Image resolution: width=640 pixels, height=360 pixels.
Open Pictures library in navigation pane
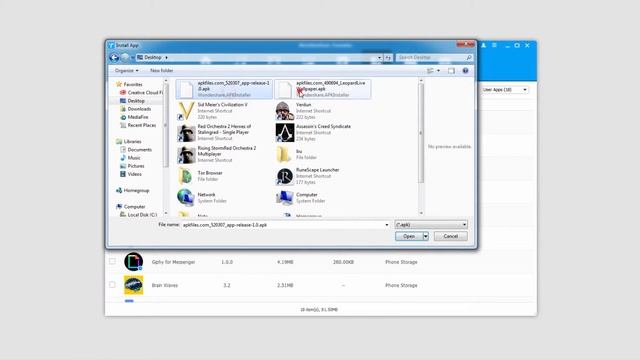[x=132, y=166]
